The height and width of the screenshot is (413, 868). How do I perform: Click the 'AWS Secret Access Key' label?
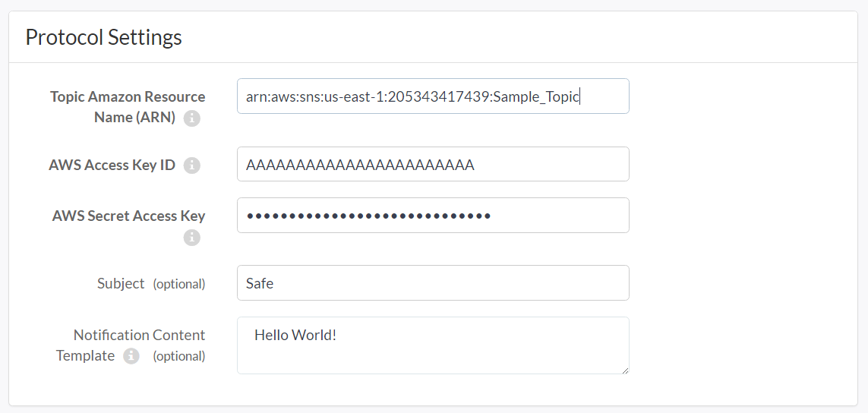pos(128,216)
